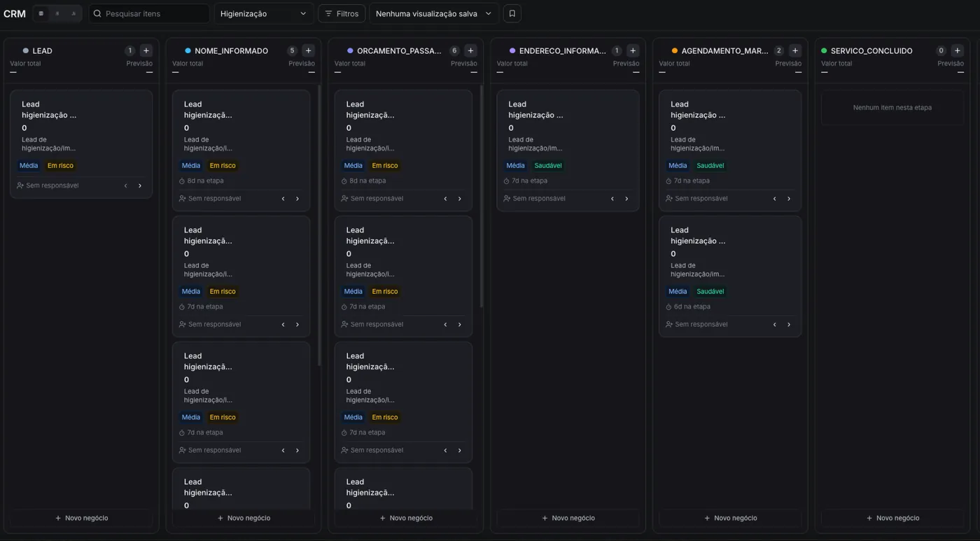Viewport: 980px width, 541px height.
Task: Open the Higienização pipeline dropdown
Action: pyautogui.click(x=263, y=13)
